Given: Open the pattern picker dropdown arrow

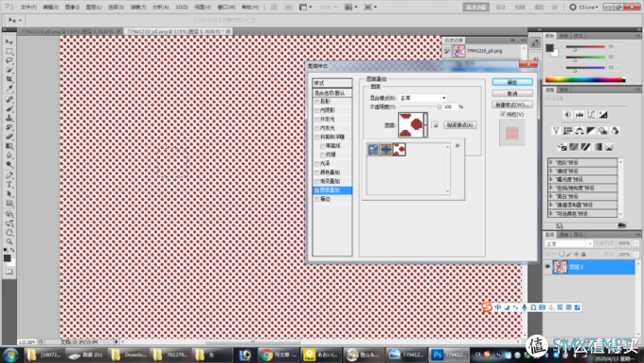Looking at the screenshot, I should (426, 125).
